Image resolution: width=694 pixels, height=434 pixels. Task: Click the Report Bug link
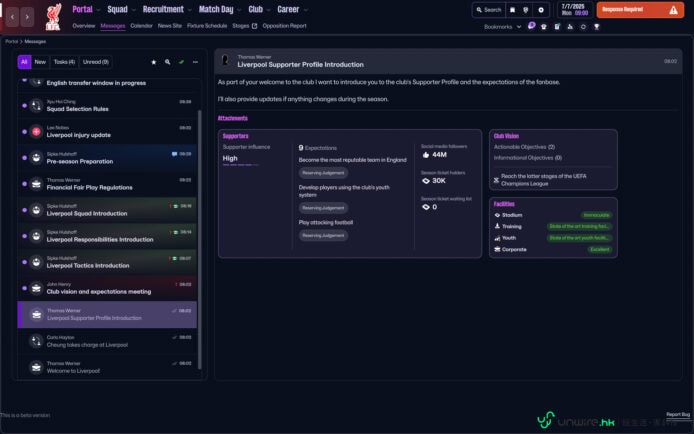coord(678,415)
